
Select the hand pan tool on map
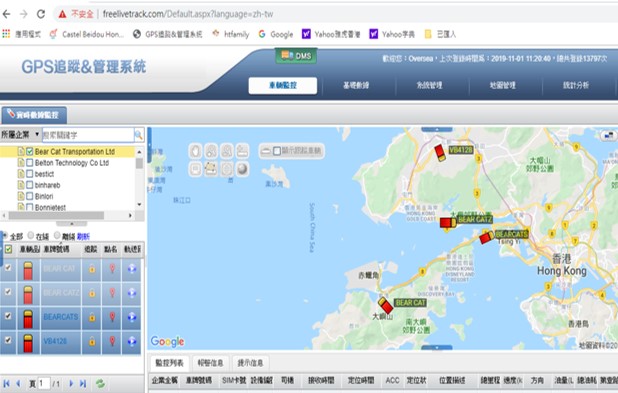(x=195, y=151)
